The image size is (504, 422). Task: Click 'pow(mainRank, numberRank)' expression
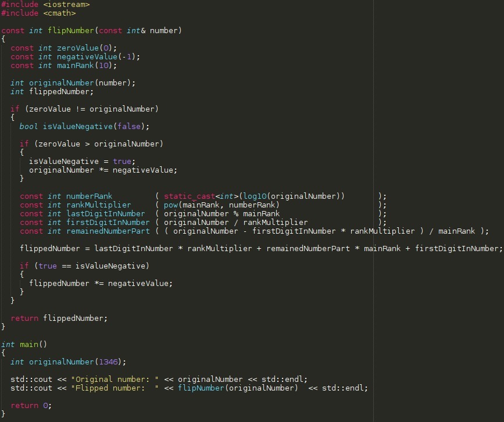pos(221,205)
